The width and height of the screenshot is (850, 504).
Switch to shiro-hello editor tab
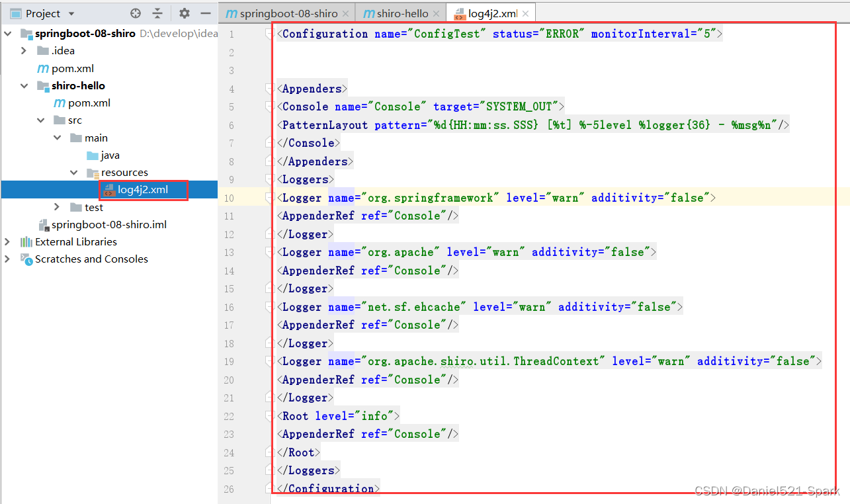402,13
